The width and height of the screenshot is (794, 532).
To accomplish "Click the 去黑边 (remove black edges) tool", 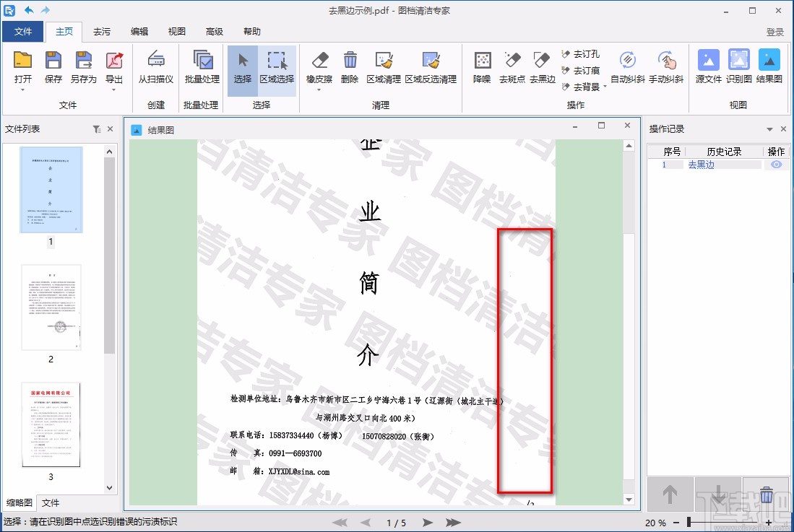I will click(x=542, y=69).
